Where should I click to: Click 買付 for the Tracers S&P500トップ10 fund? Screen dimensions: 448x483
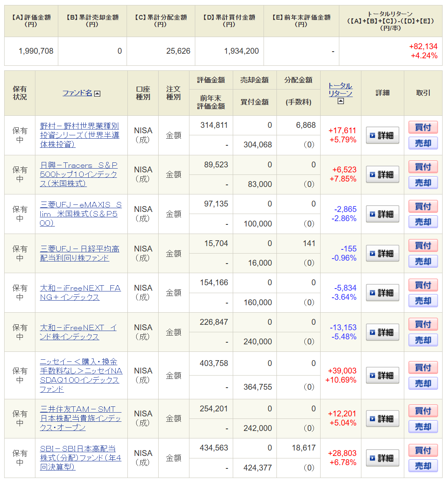click(423, 167)
